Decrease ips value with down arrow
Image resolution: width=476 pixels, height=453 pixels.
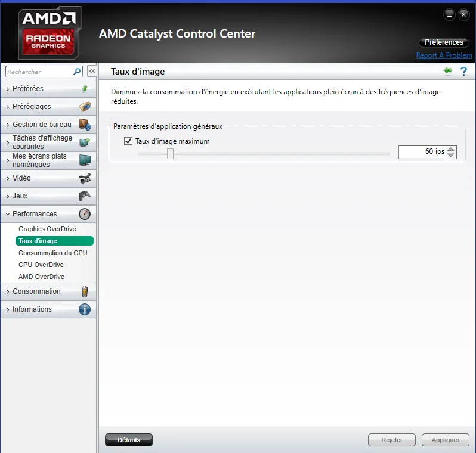(x=451, y=155)
